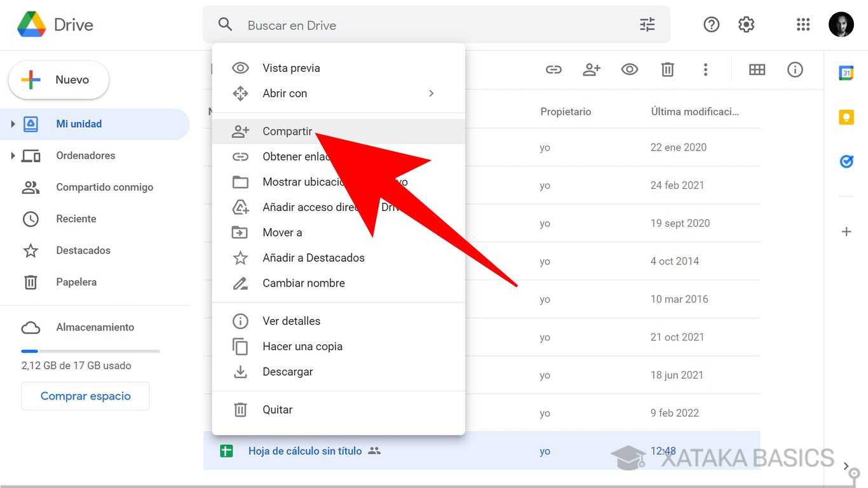The width and height of the screenshot is (868, 488).
Task: Expand Abrir con submenu arrow
Action: (x=431, y=93)
